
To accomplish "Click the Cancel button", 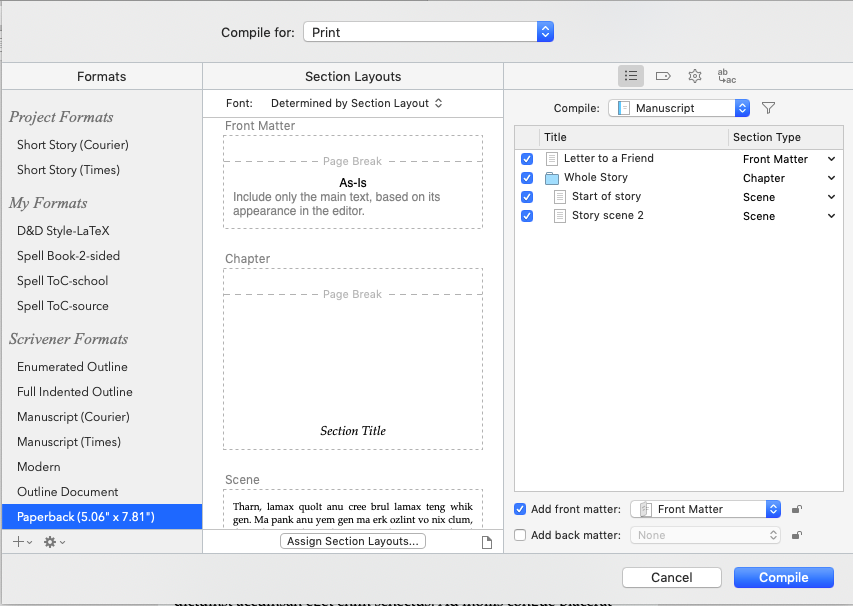I will click(x=671, y=578).
